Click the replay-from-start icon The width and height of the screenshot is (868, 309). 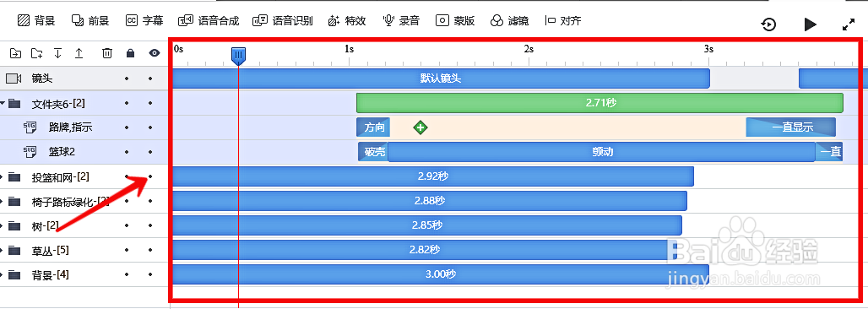tap(769, 24)
